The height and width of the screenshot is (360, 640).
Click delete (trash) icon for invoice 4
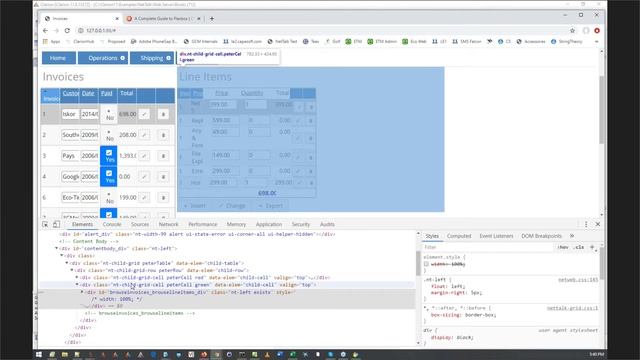163,177
